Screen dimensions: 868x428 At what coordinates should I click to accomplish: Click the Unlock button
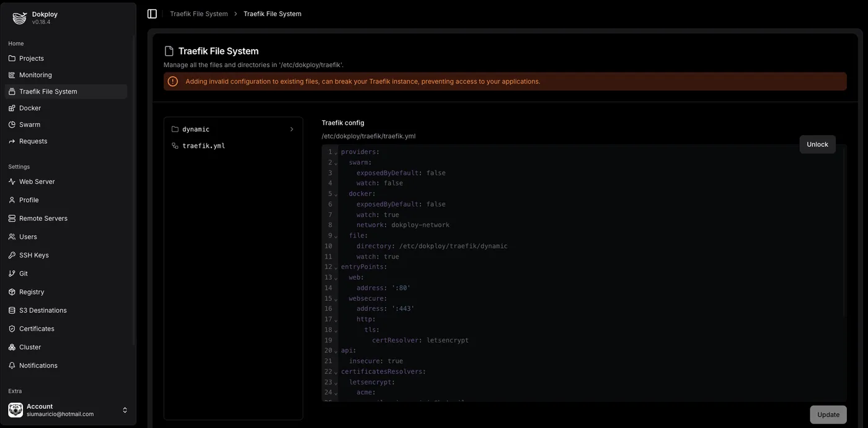click(x=817, y=145)
